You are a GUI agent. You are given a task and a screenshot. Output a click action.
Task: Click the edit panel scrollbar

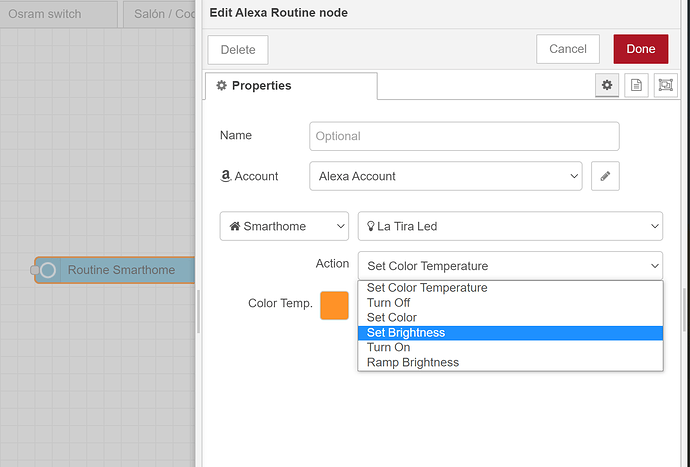point(684,309)
